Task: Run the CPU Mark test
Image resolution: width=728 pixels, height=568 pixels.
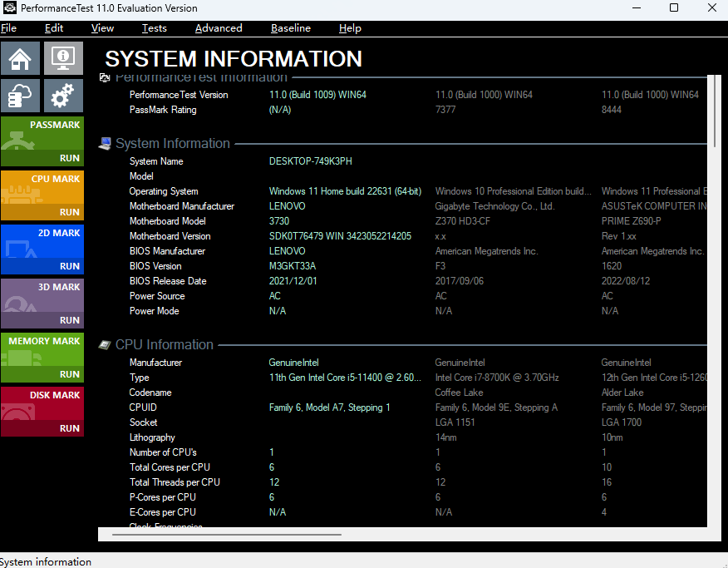Action: [42, 195]
